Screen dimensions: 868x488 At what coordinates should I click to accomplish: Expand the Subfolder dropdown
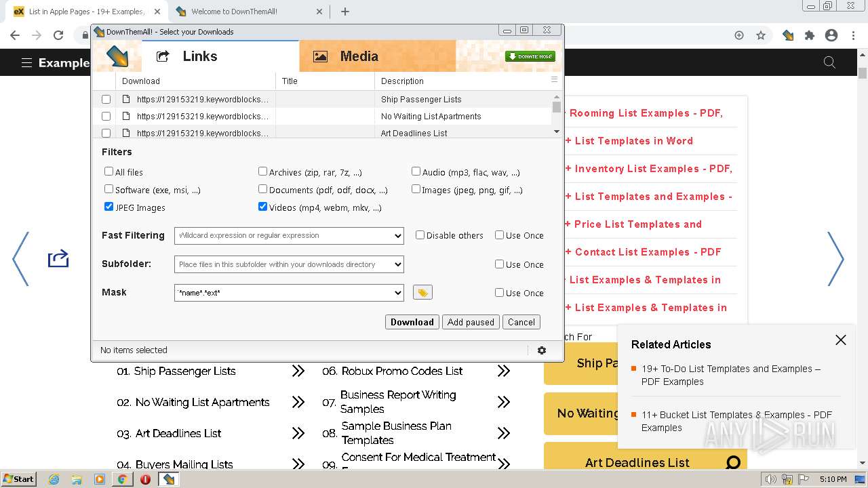click(397, 264)
